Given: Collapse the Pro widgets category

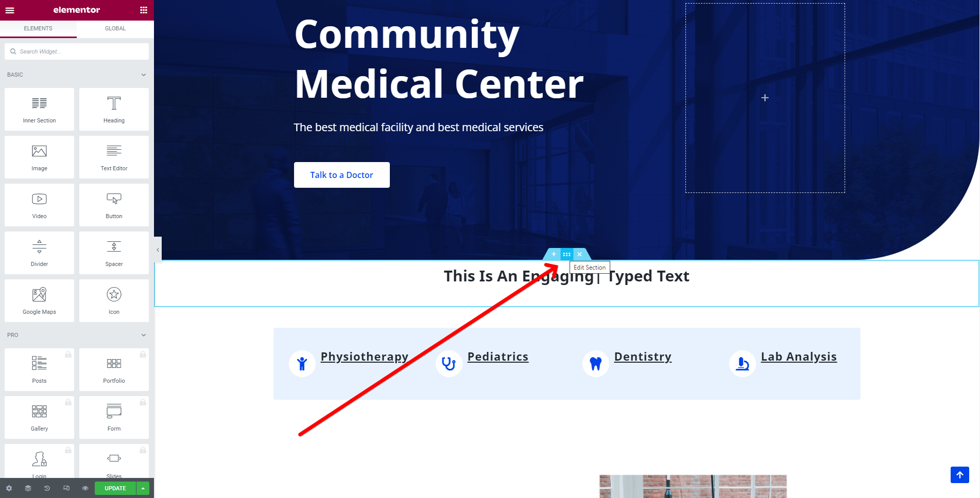Looking at the screenshot, I should pos(144,335).
